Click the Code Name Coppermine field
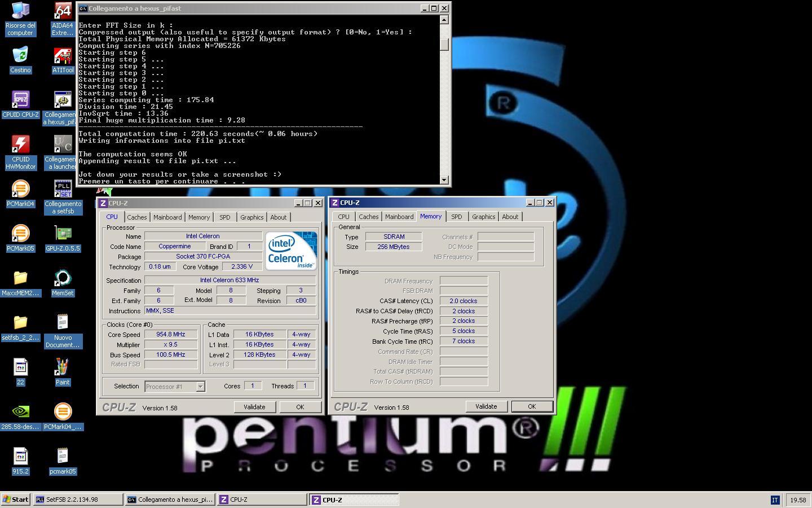The width and height of the screenshot is (812, 508). click(x=175, y=246)
